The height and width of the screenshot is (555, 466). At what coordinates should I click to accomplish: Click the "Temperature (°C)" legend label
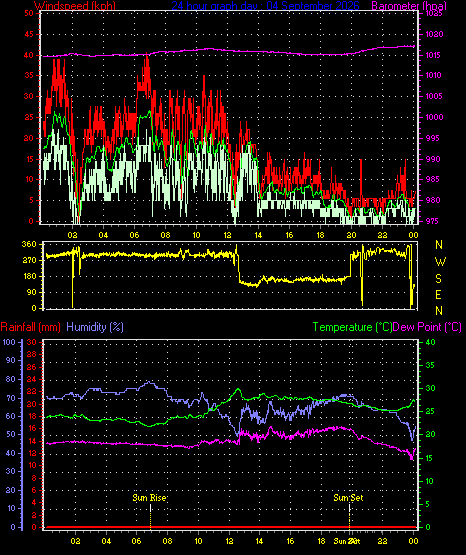[352, 327]
